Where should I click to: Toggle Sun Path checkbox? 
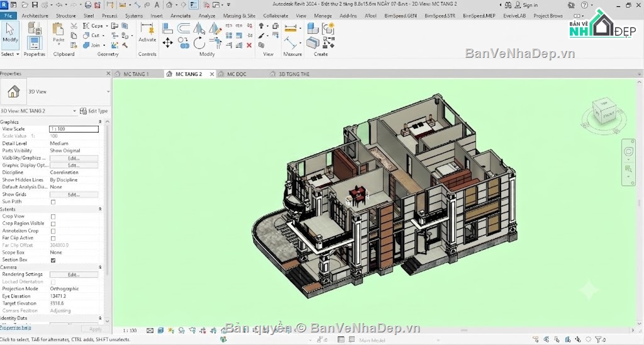[53, 202]
